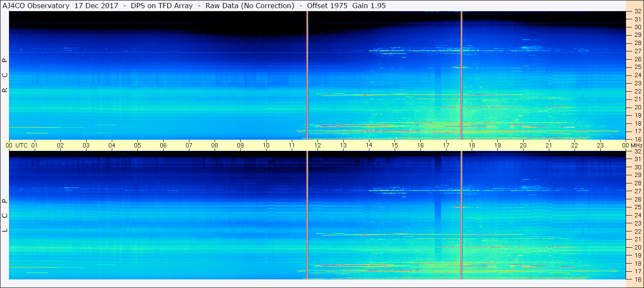Click the 15 hour tick label
Screen dimensions: 644x288
point(395,145)
